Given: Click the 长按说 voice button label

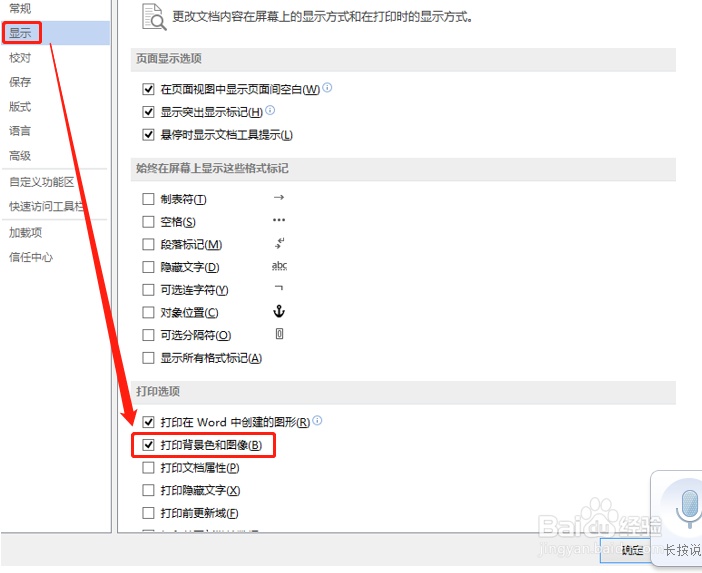Looking at the screenshot, I should coord(683,550).
